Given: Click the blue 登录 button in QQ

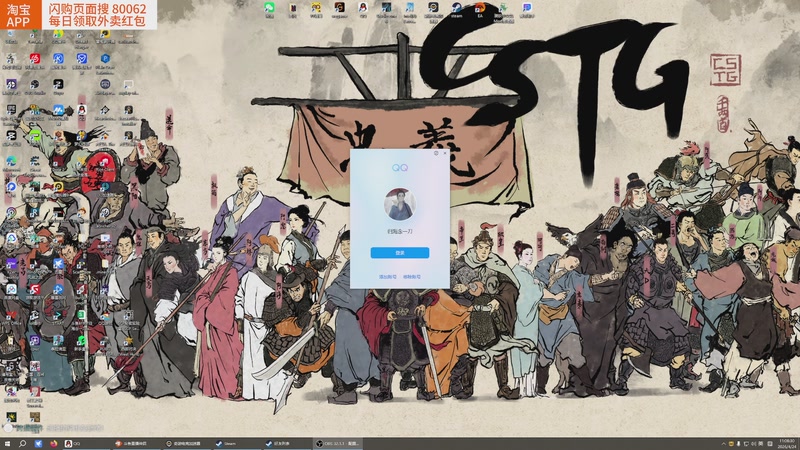Looking at the screenshot, I should tap(399, 253).
